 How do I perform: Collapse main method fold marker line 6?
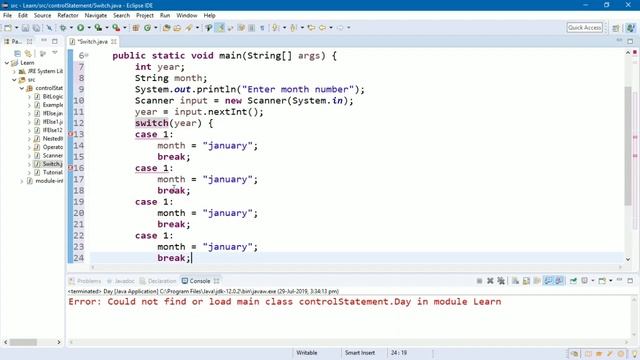click(87, 56)
